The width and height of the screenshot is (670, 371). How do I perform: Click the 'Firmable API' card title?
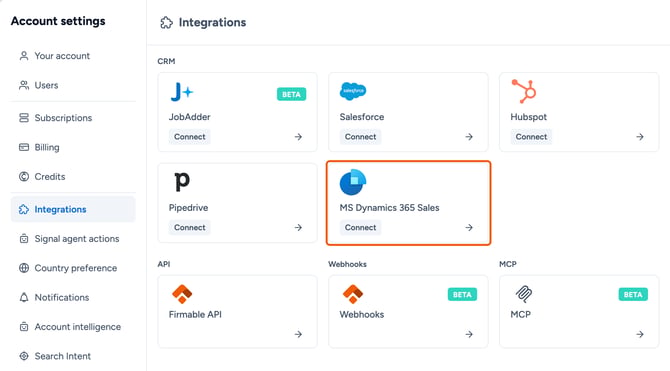(195, 315)
